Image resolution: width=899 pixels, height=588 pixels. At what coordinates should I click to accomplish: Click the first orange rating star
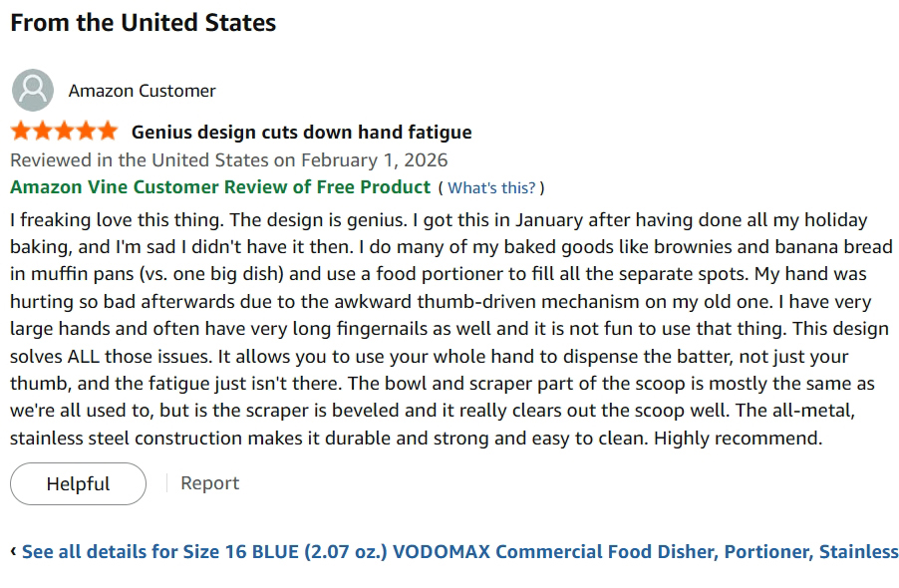click(21, 132)
